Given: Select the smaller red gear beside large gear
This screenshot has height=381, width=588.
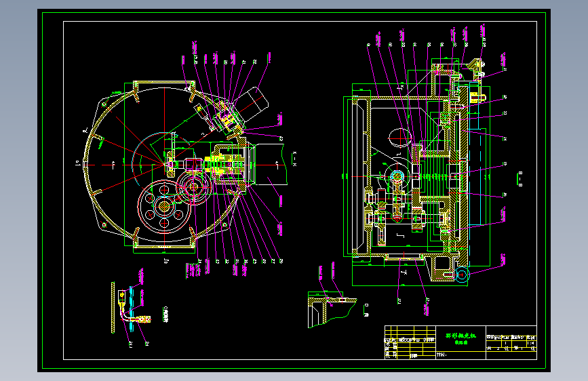Looking at the screenshot, I should (193, 186).
